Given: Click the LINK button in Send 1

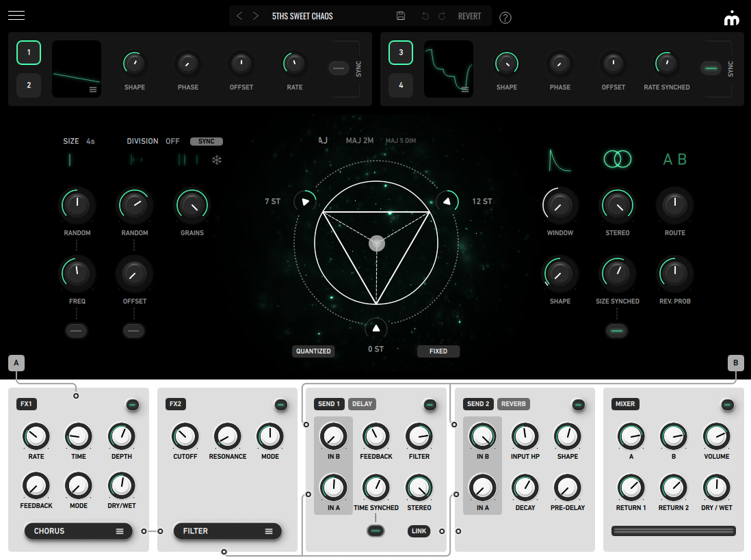Looking at the screenshot, I should click(x=419, y=531).
